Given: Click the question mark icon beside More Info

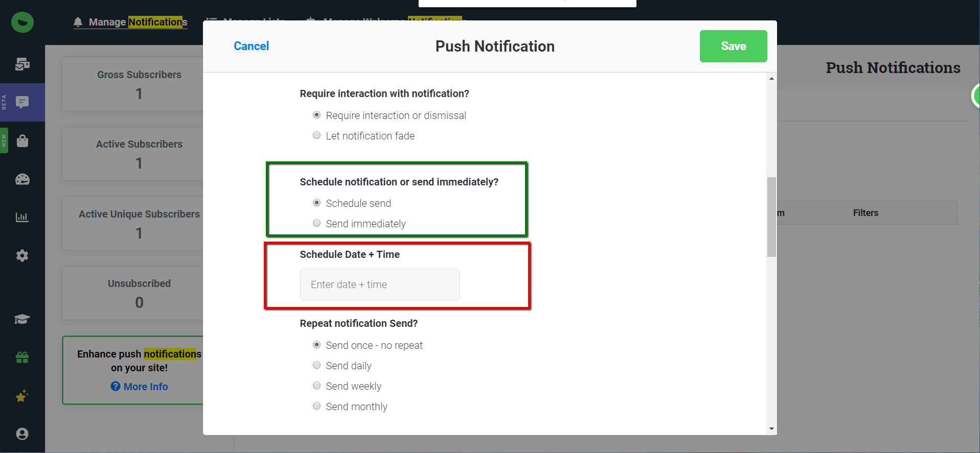Looking at the screenshot, I should pos(116,386).
